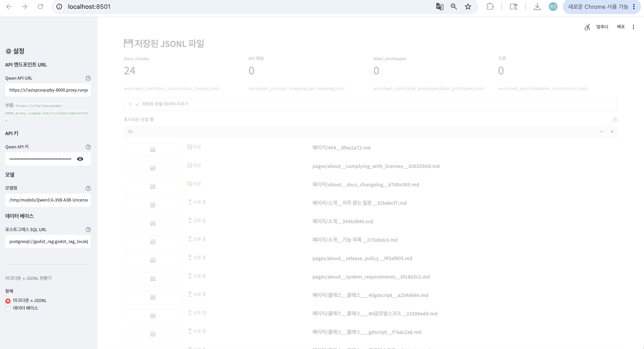Show help for Qwen API 키

coord(88,147)
